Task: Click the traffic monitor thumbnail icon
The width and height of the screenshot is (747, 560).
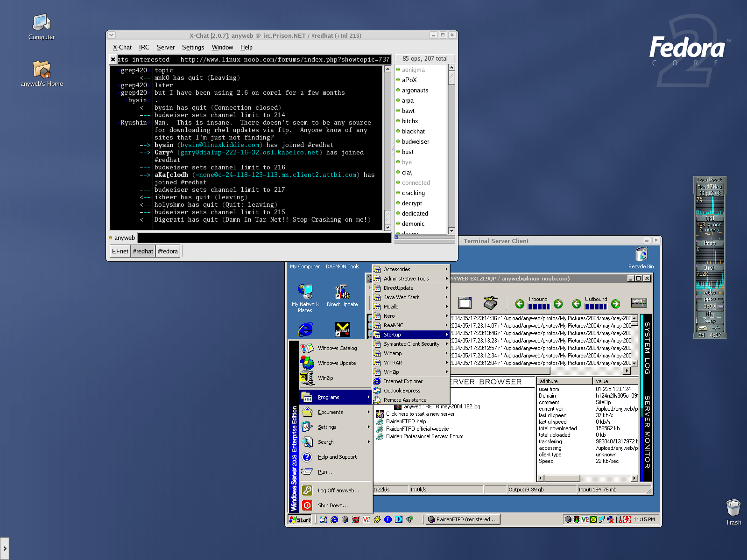Action: click(639, 302)
